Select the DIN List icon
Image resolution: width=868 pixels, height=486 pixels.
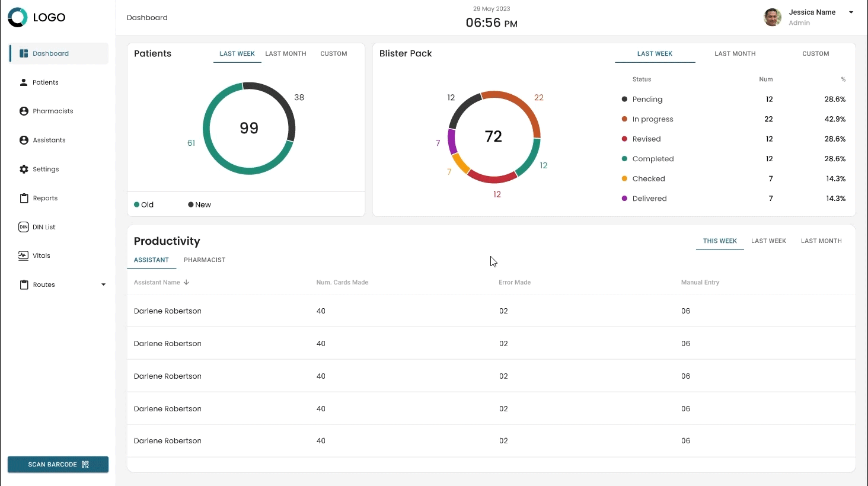tap(24, 227)
